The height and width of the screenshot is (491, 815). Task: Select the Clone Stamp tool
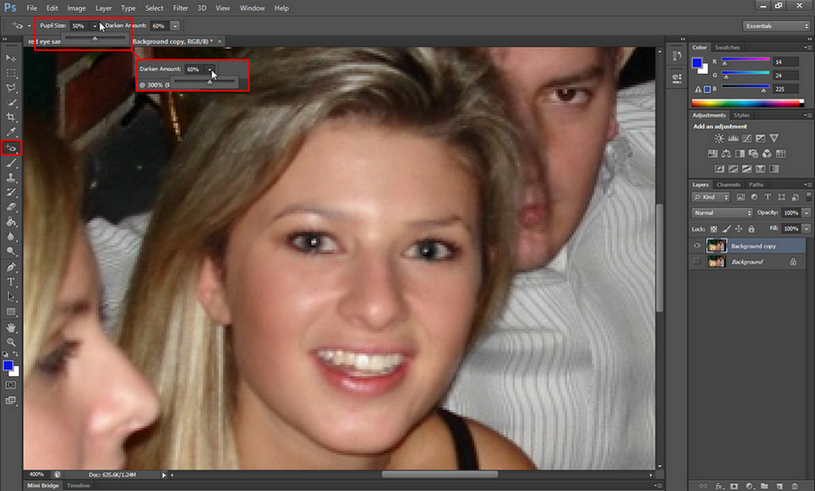(x=12, y=177)
